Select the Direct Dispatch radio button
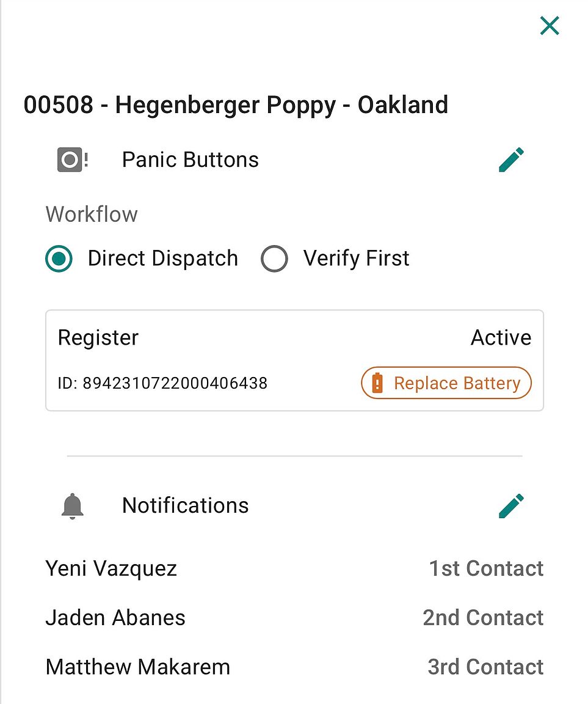Screen dimensions: 588x704 (x=59, y=258)
